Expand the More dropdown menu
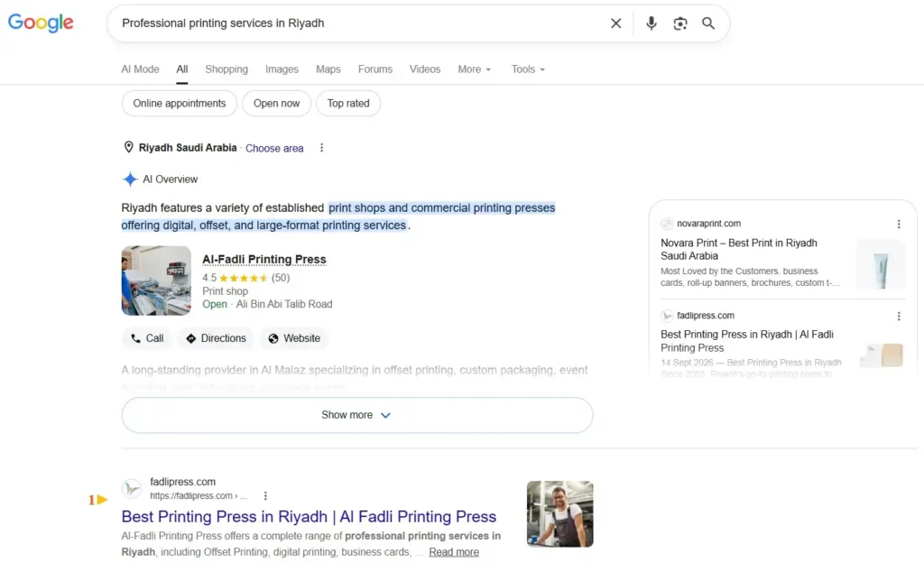Screen dimensions: 924x571 click(x=475, y=69)
